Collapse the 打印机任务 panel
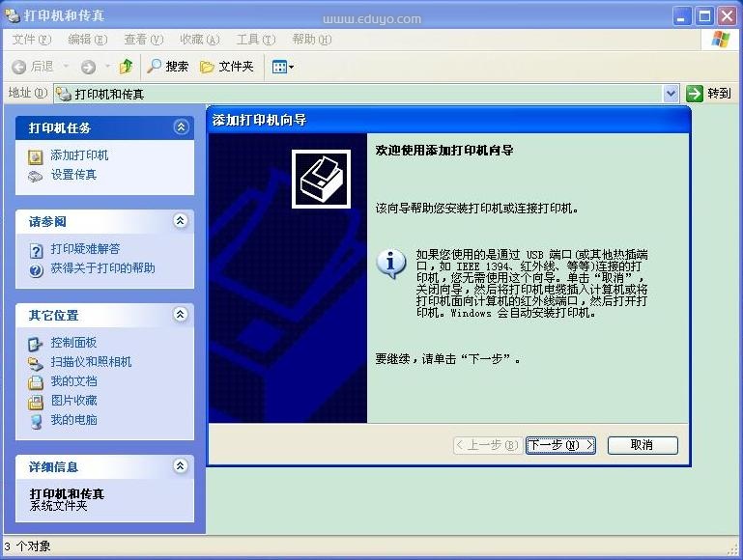The width and height of the screenshot is (743, 560). 181,126
